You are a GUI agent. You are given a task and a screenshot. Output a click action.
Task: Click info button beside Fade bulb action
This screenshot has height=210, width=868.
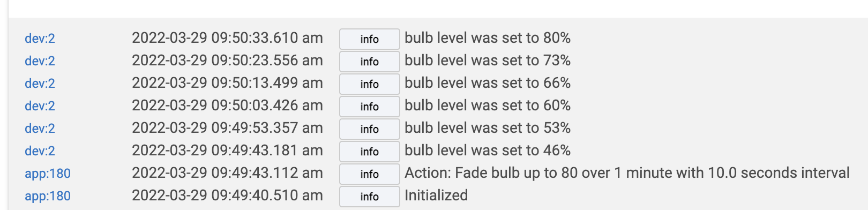[370, 174]
